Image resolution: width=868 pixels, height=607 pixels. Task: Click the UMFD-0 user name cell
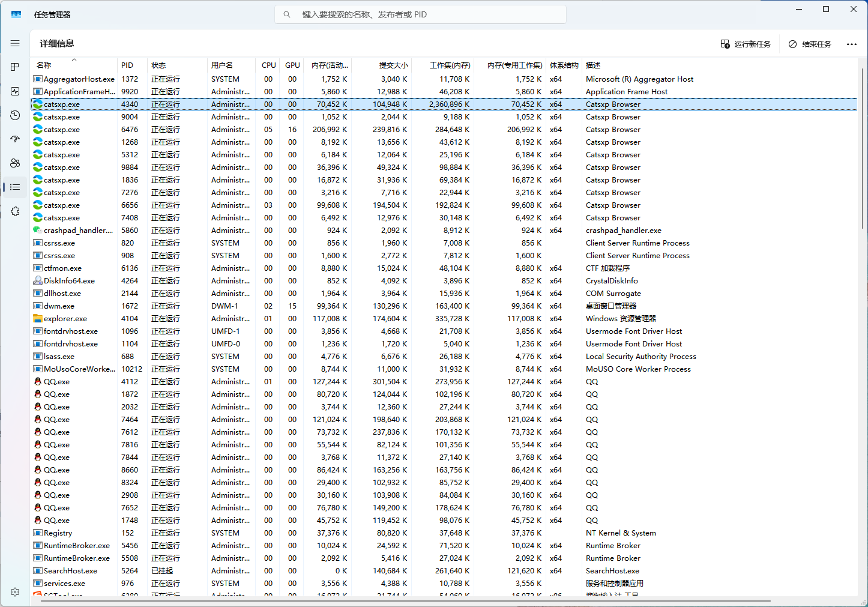click(226, 343)
